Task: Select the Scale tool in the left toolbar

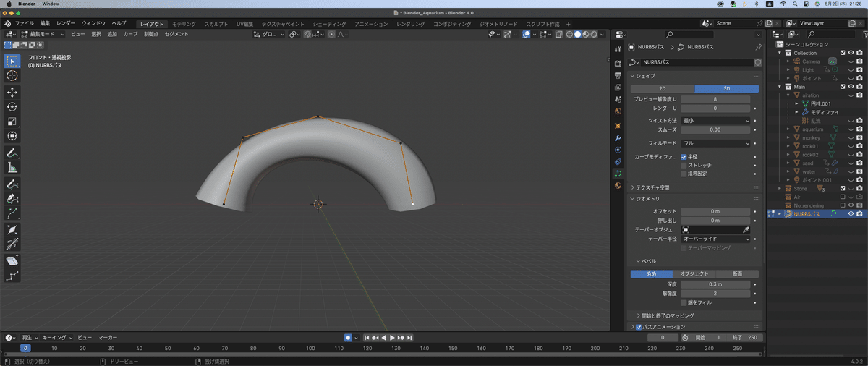Action: (12, 122)
